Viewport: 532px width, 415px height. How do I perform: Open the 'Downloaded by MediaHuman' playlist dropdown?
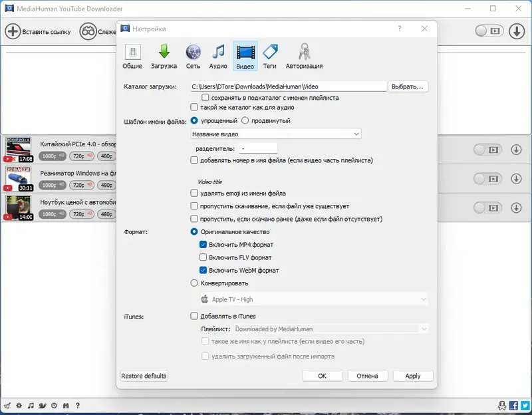coord(331,329)
